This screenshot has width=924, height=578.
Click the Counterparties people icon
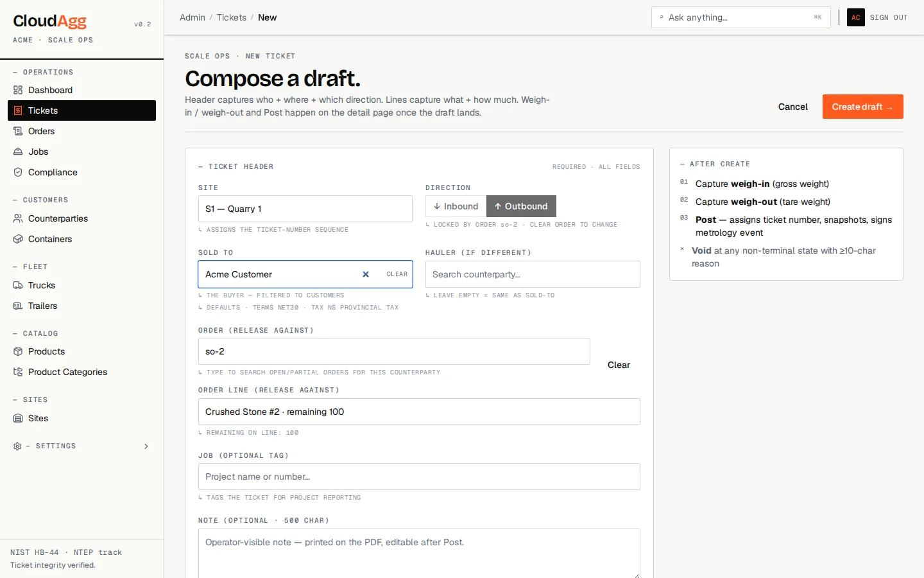click(x=18, y=218)
